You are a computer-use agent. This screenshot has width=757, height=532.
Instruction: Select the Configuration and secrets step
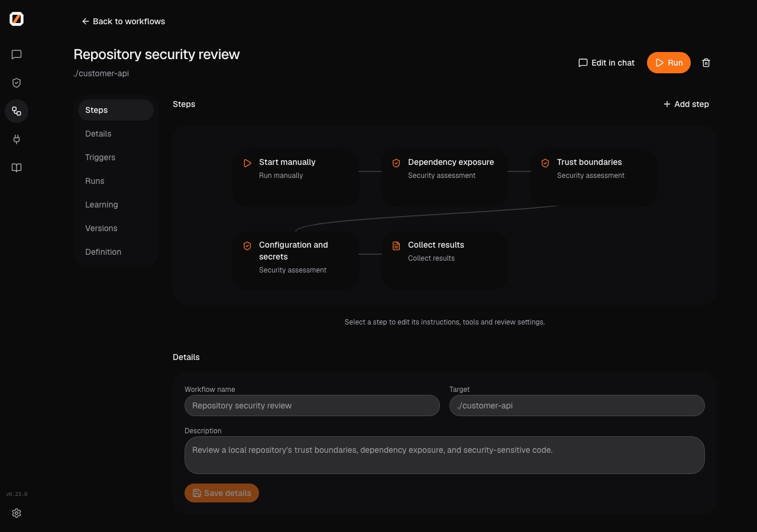(296, 260)
